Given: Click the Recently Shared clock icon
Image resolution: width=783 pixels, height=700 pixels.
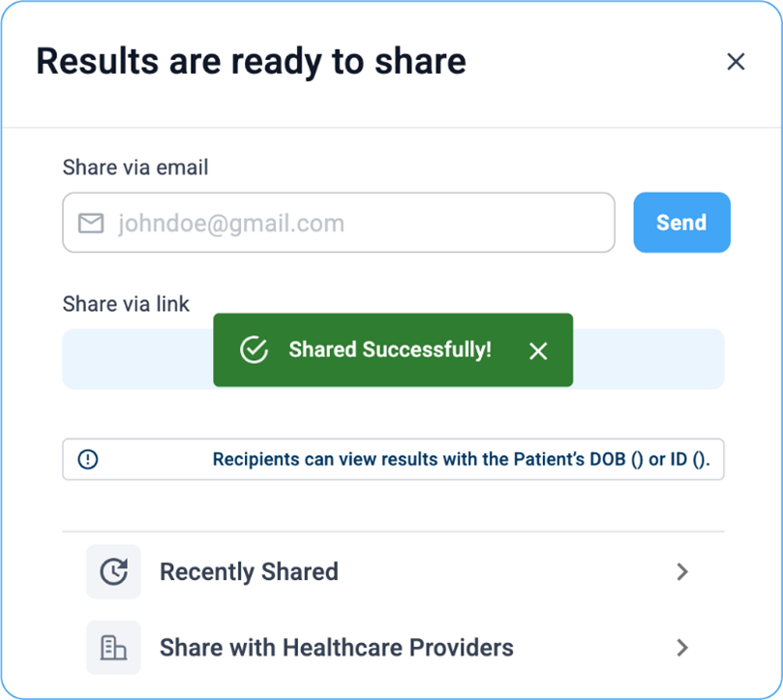Looking at the screenshot, I should pos(113,572).
